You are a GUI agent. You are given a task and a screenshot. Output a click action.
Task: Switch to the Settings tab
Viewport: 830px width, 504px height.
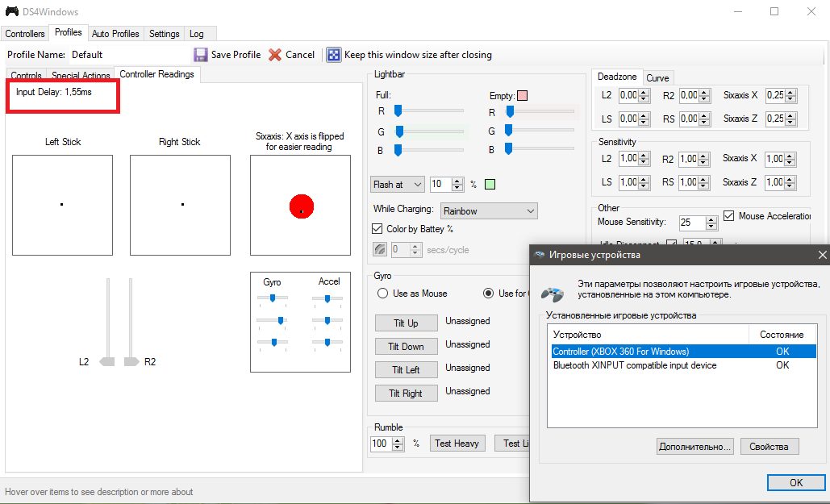pyautogui.click(x=164, y=33)
